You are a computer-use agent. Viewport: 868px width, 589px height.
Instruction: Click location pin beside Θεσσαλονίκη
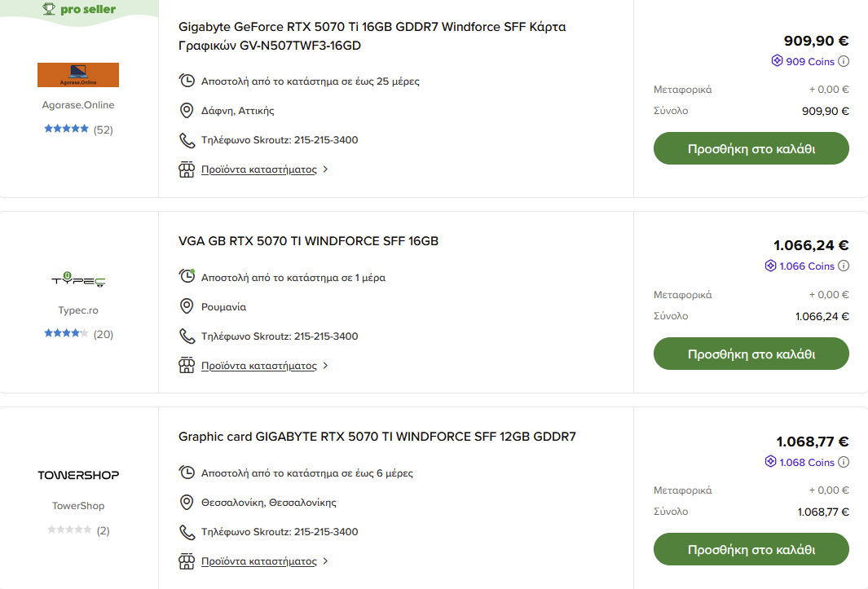[187, 502]
